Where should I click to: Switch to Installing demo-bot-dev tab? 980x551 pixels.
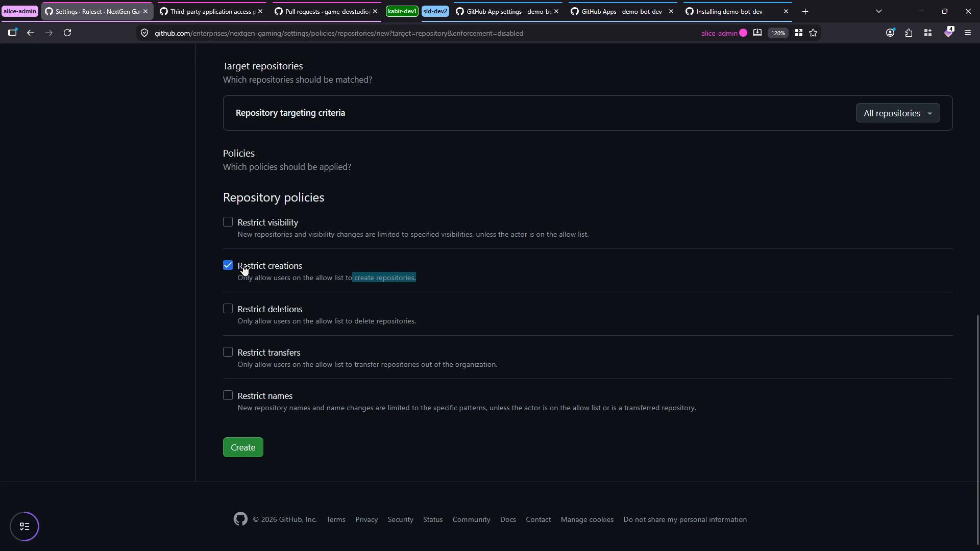point(737,11)
